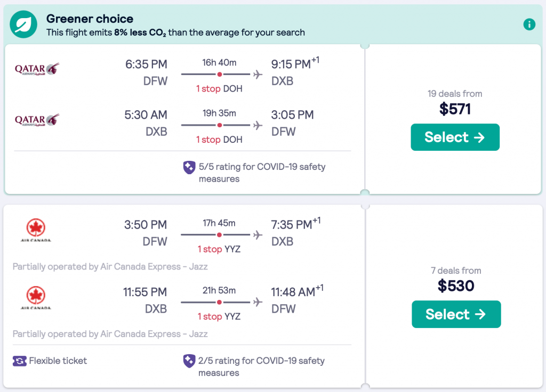The width and height of the screenshot is (546, 392).
Task: Open the 1 stop DOH layover details
Action: click(220, 88)
